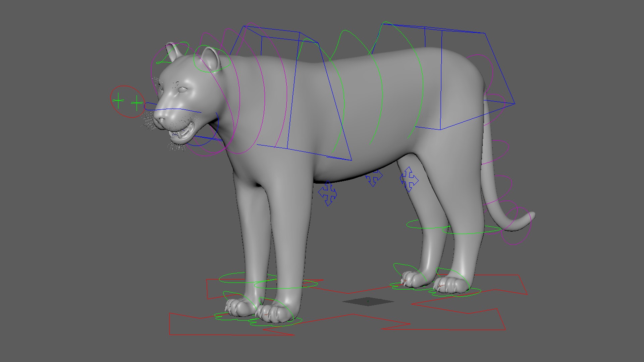Click the dark gray square on ground
The width and height of the screenshot is (644, 362).
pos(368,302)
